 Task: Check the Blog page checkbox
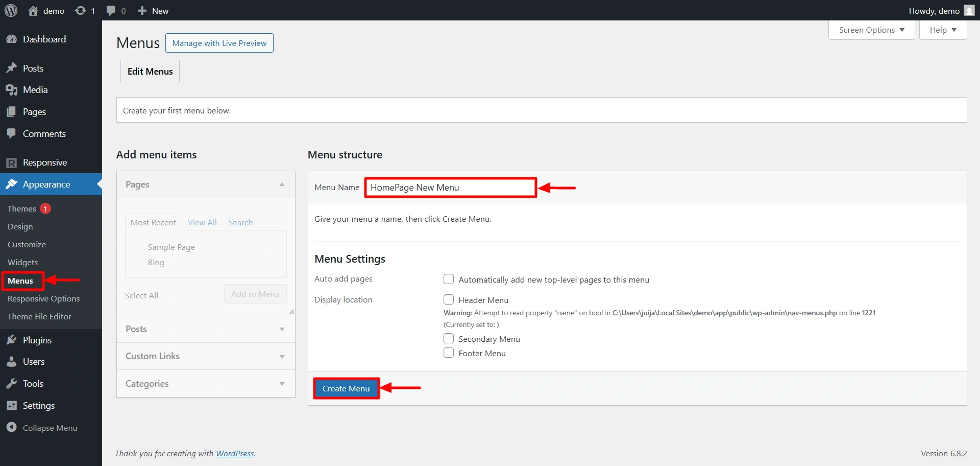tap(138, 262)
